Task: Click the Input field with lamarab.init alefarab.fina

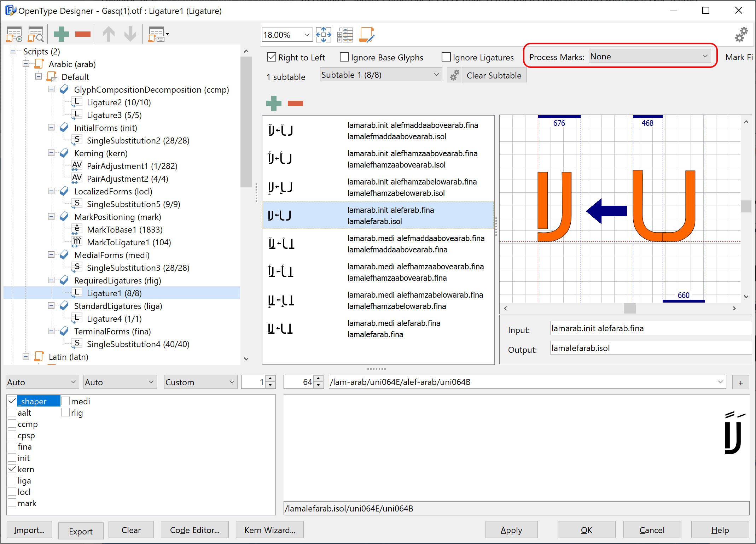Action: tap(651, 328)
